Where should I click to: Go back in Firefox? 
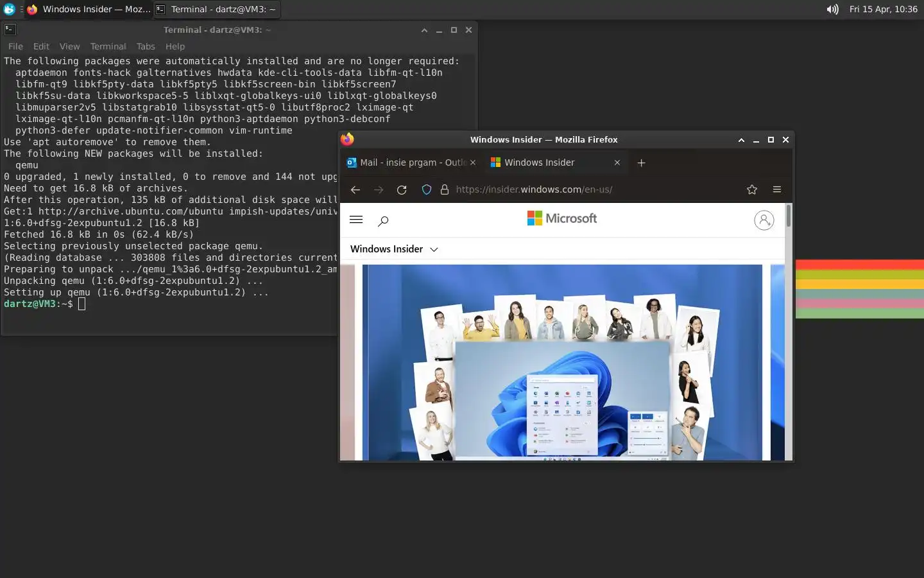click(355, 189)
